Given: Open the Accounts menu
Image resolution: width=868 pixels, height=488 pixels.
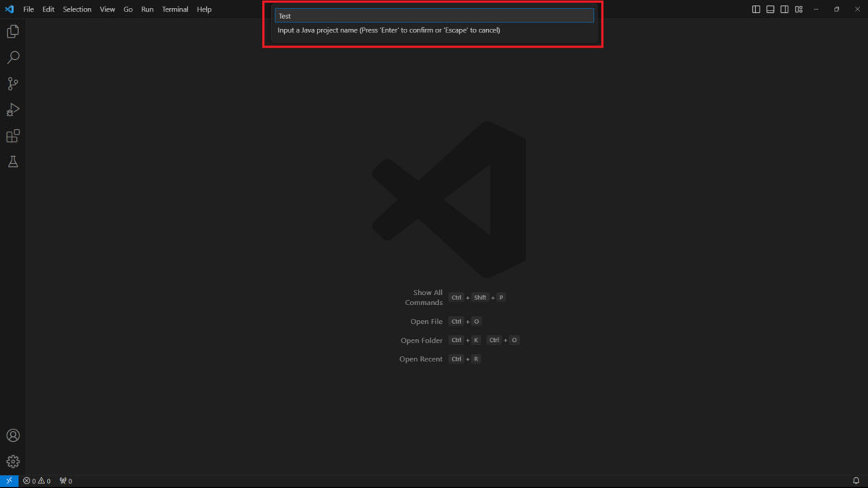Looking at the screenshot, I should click(x=12, y=435).
